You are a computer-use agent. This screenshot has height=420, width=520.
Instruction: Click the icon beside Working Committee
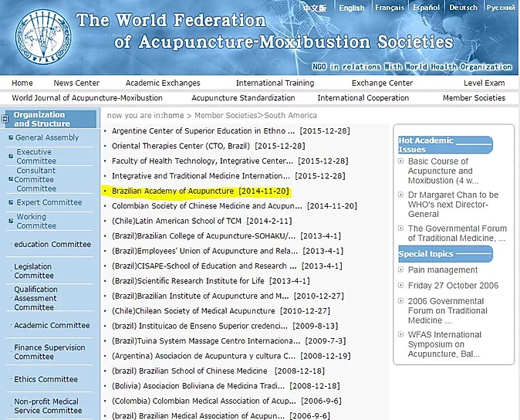coord(11,221)
